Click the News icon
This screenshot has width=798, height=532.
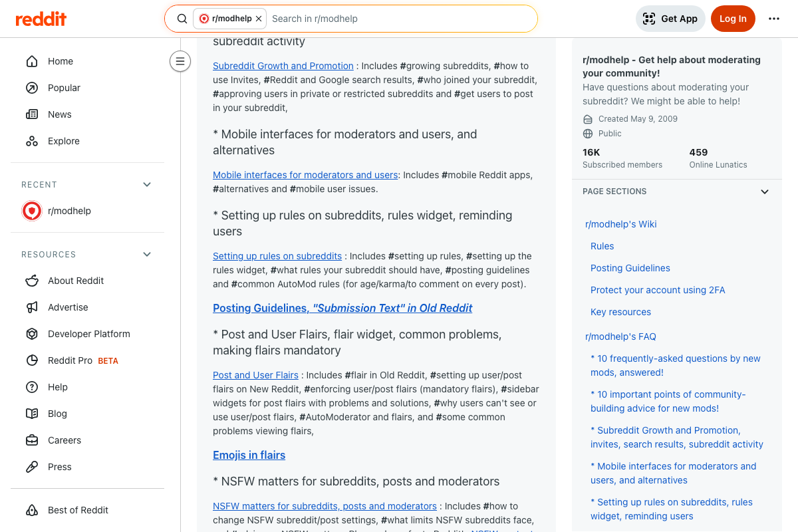pyautogui.click(x=32, y=114)
